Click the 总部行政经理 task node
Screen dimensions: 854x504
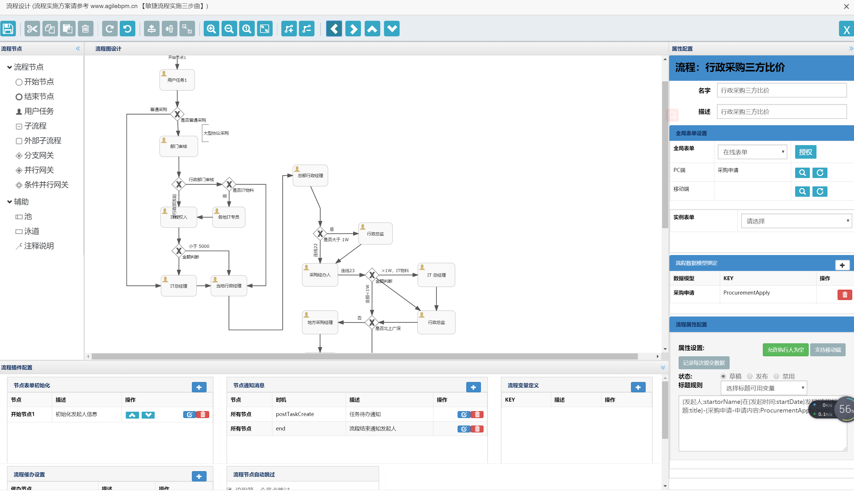point(310,176)
